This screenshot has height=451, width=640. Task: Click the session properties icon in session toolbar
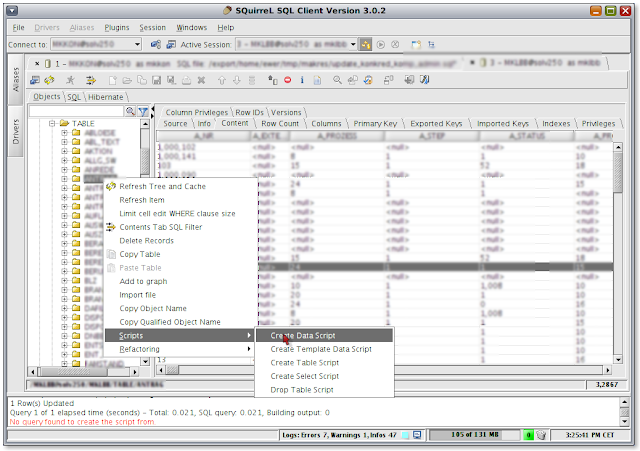tap(35, 80)
